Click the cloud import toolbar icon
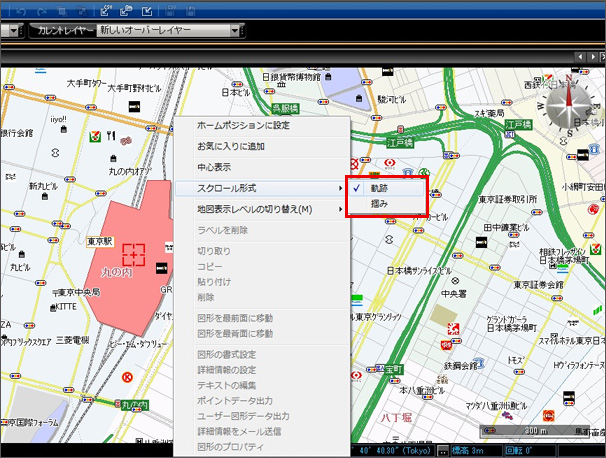Screen dimensions: 606x458 (x=126, y=10)
